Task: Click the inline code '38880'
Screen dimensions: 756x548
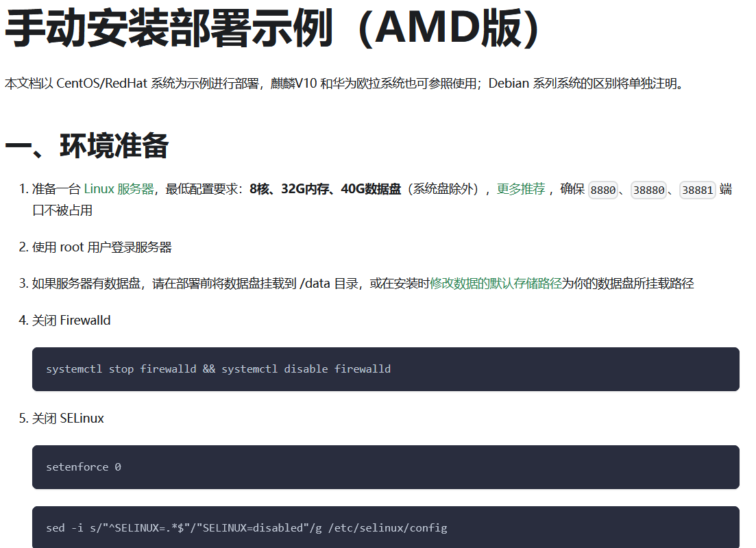Action: tap(648, 190)
